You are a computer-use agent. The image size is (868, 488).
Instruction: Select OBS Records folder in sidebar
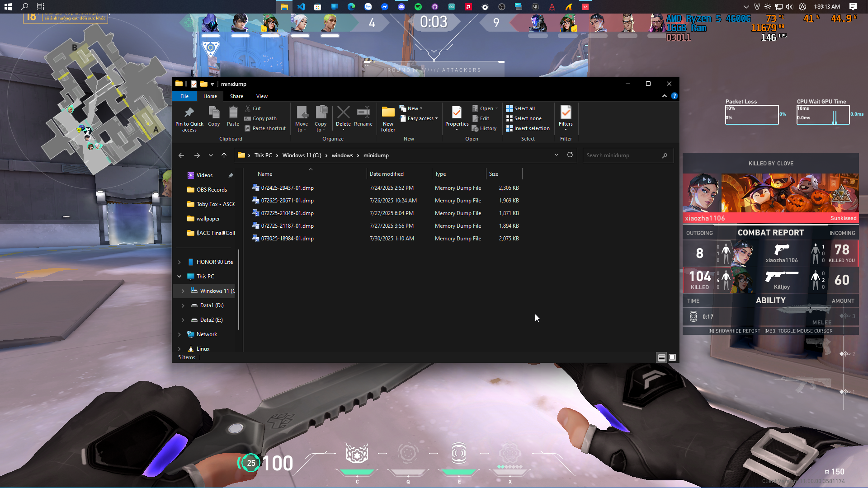tap(211, 190)
